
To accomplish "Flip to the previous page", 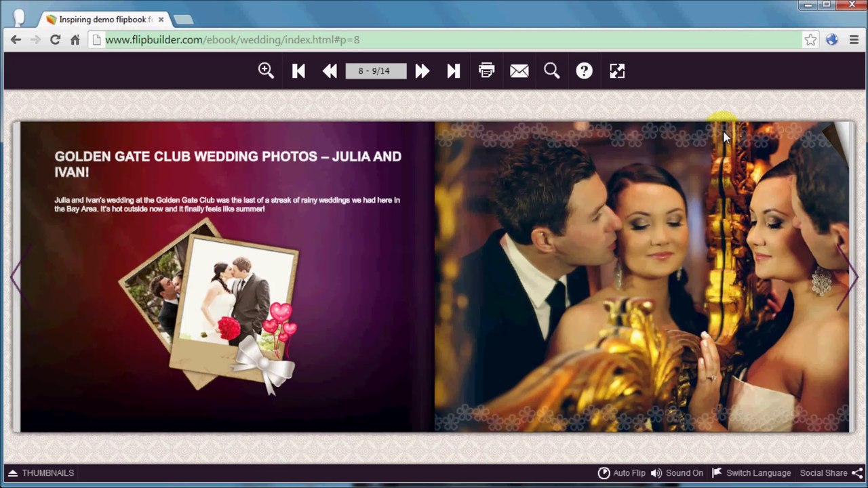I will pyautogui.click(x=330, y=70).
